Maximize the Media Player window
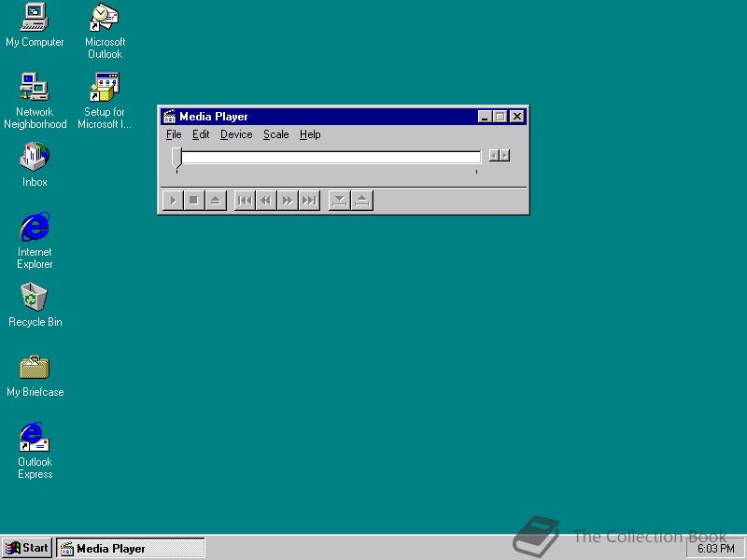The image size is (747, 560). tap(500, 117)
